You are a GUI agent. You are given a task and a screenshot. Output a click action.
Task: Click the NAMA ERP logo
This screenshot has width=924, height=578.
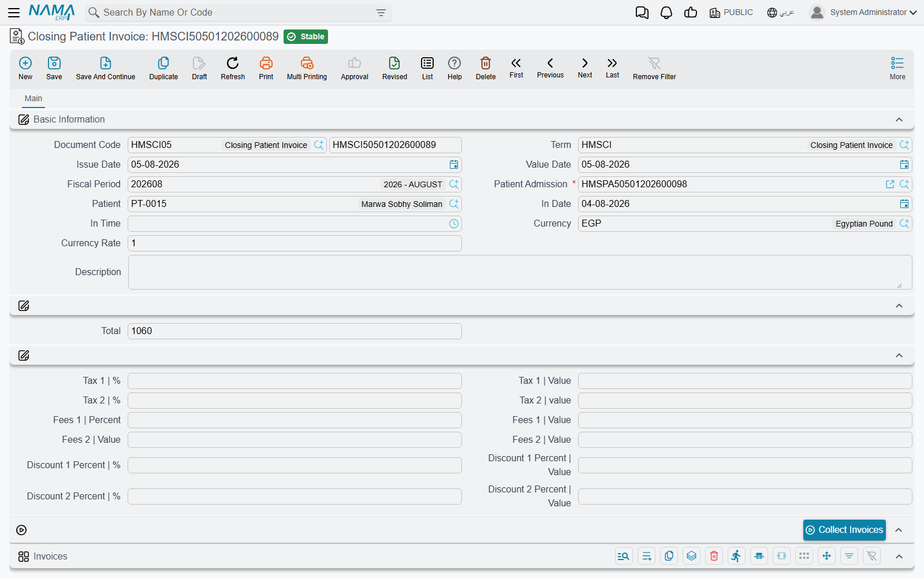tap(52, 12)
